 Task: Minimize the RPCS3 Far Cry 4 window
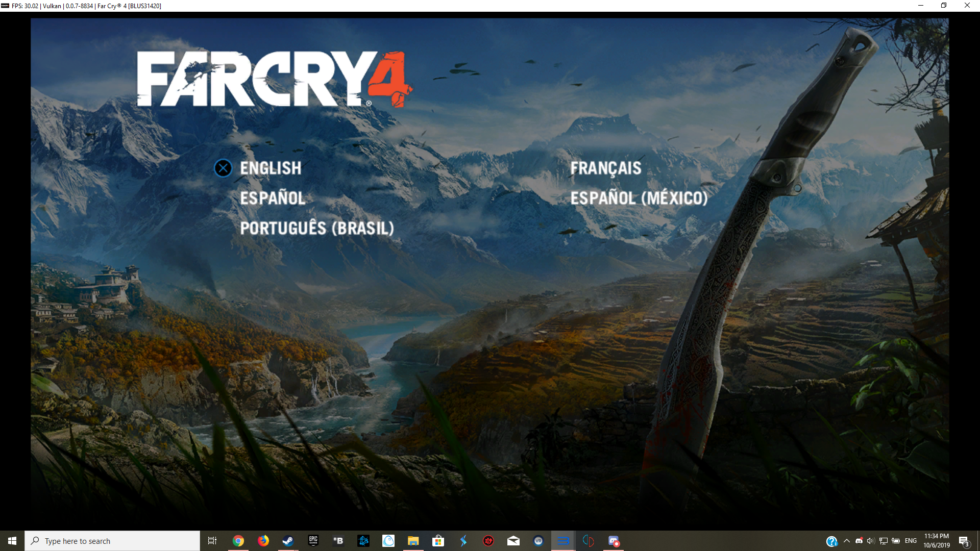(x=921, y=6)
